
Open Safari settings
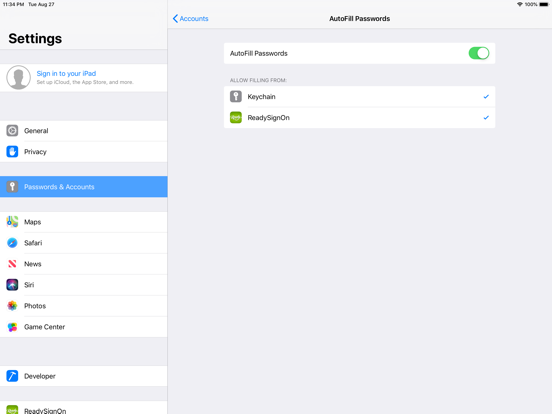pos(84,243)
